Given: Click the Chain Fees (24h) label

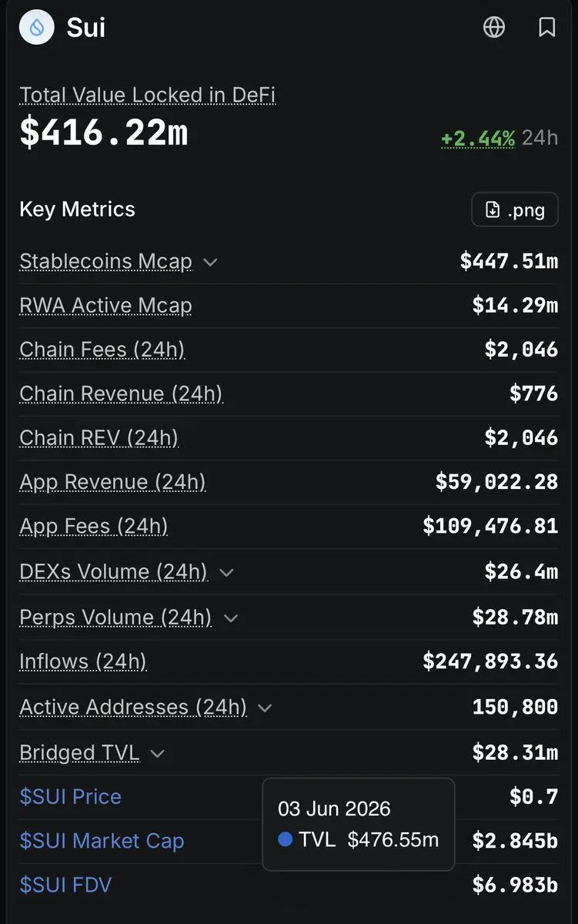Looking at the screenshot, I should [102, 350].
